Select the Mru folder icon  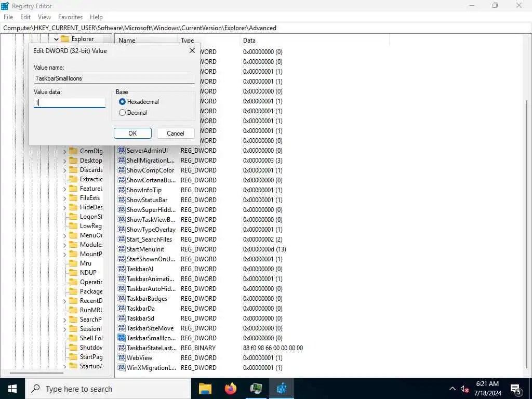point(73,263)
